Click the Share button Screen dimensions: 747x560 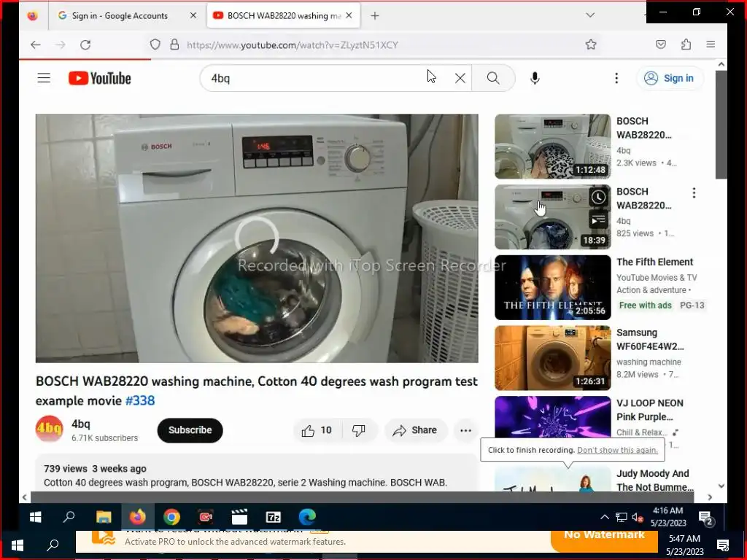tap(415, 430)
